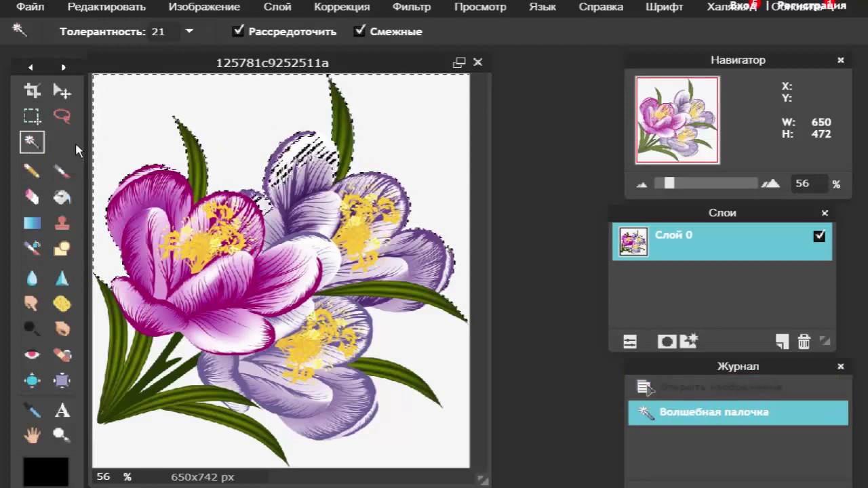Uncheck the Рассредоточить checkbox
Screen dimensions: 868x488
[238, 31]
